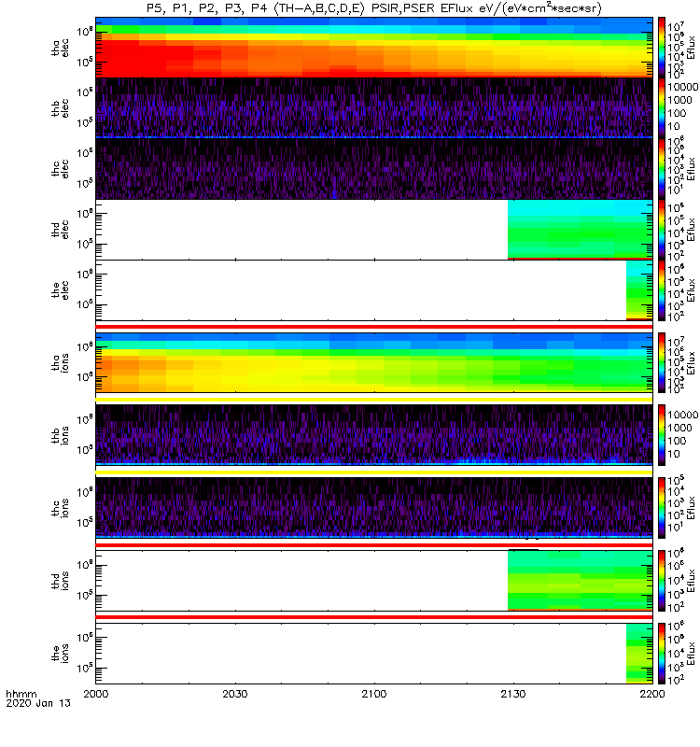Click the red bar above thd ions panel

point(374,545)
